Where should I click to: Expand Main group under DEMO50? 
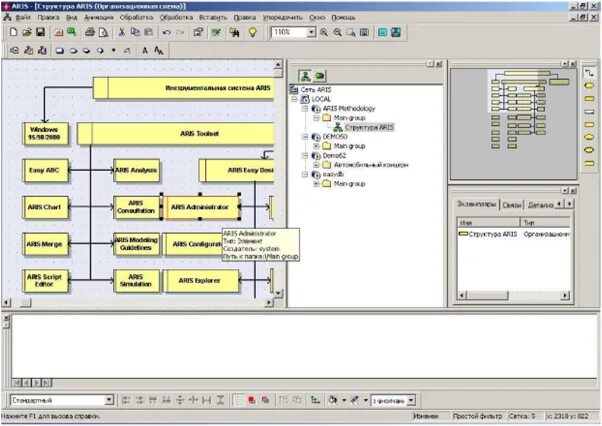click(x=316, y=146)
